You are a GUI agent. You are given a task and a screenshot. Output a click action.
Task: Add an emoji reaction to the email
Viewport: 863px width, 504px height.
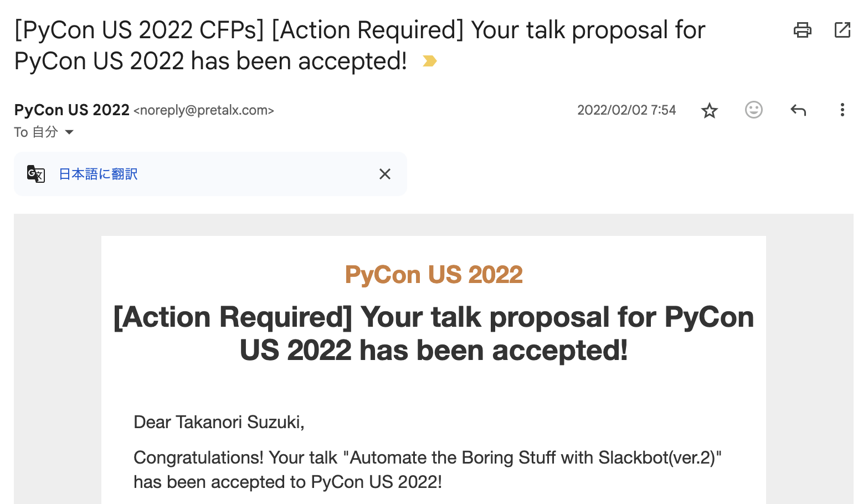tap(753, 110)
